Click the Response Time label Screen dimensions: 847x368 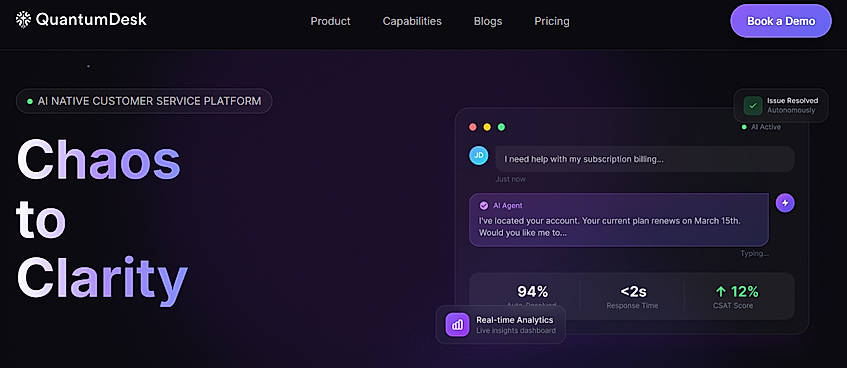[633, 306]
